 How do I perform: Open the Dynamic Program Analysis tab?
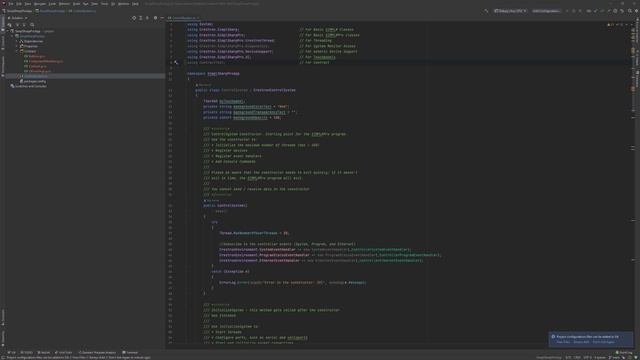[x=97, y=353]
